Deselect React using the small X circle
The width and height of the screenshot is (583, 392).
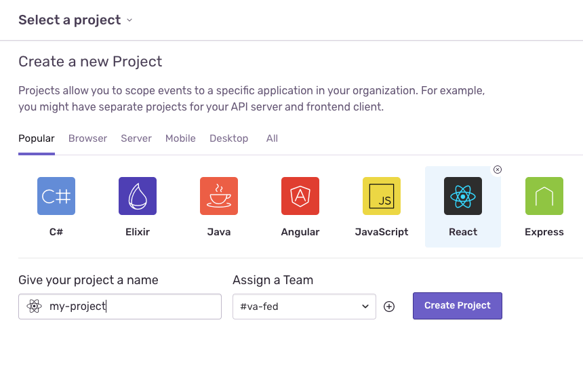(x=498, y=170)
